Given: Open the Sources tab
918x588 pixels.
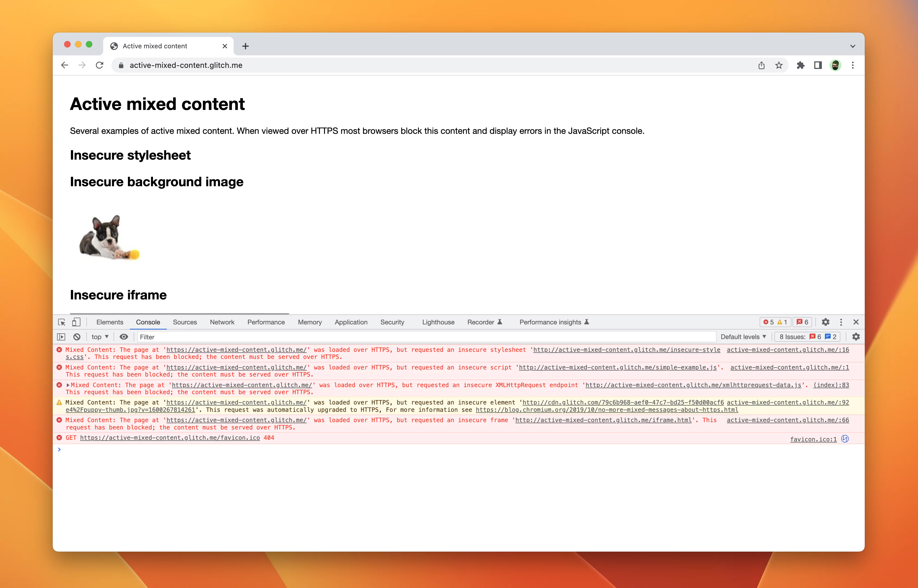Looking at the screenshot, I should pos(184,322).
